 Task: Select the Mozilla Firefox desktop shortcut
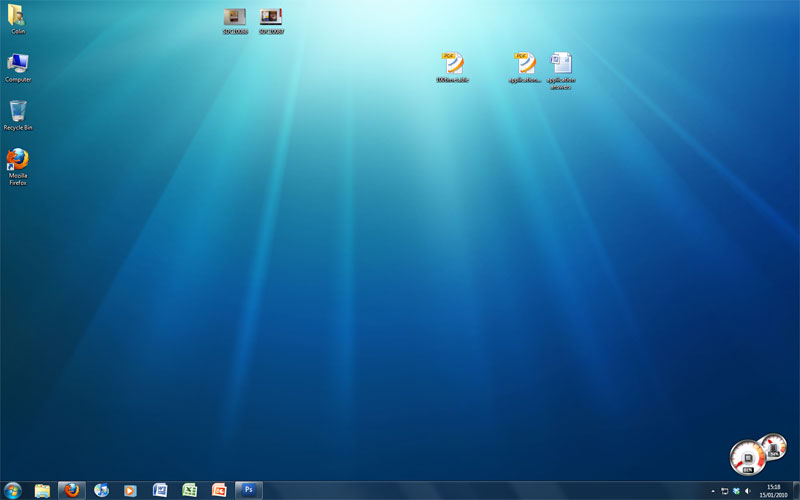18,166
